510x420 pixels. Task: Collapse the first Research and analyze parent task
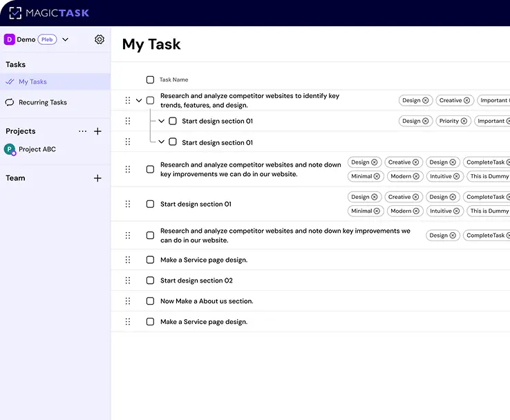click(139, 100)
